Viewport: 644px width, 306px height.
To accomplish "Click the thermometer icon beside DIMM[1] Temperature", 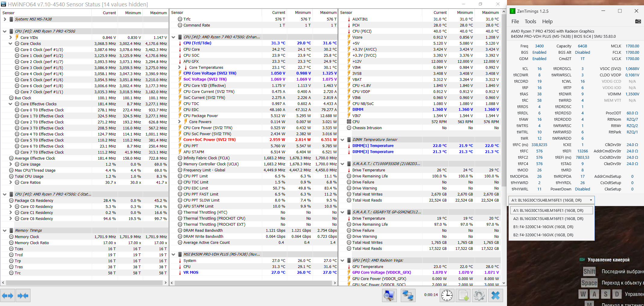I will pyautogui.click(x=349, y=146).
